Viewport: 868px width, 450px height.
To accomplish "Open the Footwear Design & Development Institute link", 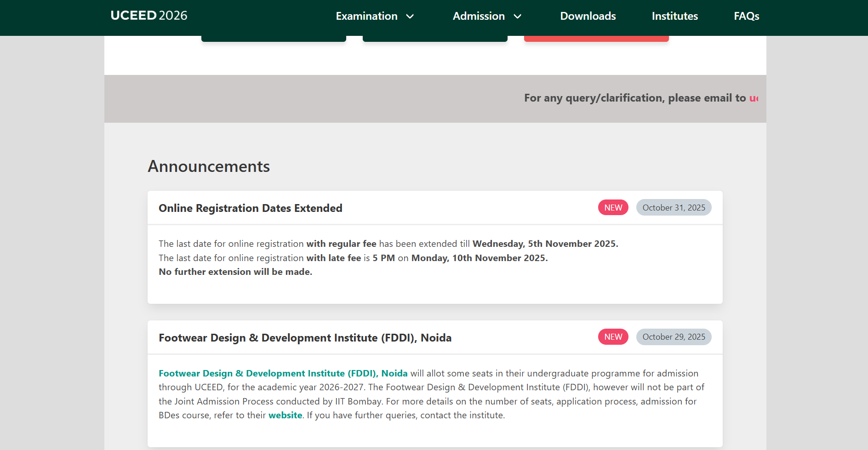I will (283, 373).
